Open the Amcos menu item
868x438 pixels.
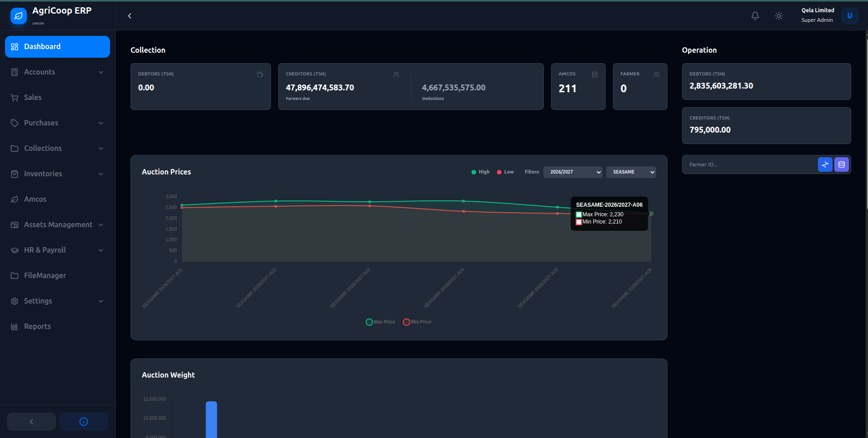[x=57, y=199]
